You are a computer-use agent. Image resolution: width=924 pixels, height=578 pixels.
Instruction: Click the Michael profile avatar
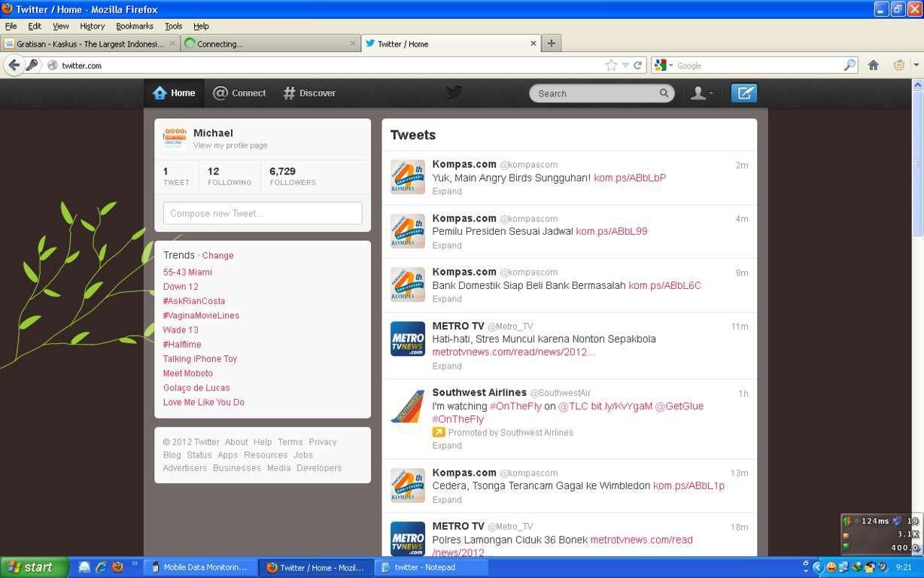coord(175,138)
